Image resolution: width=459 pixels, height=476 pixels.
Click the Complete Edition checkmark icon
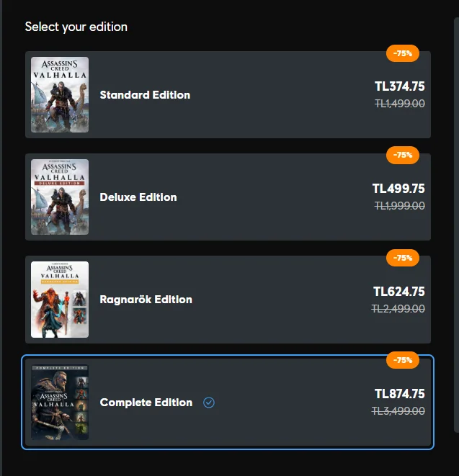pyautogui.click(x=209, y=403)
